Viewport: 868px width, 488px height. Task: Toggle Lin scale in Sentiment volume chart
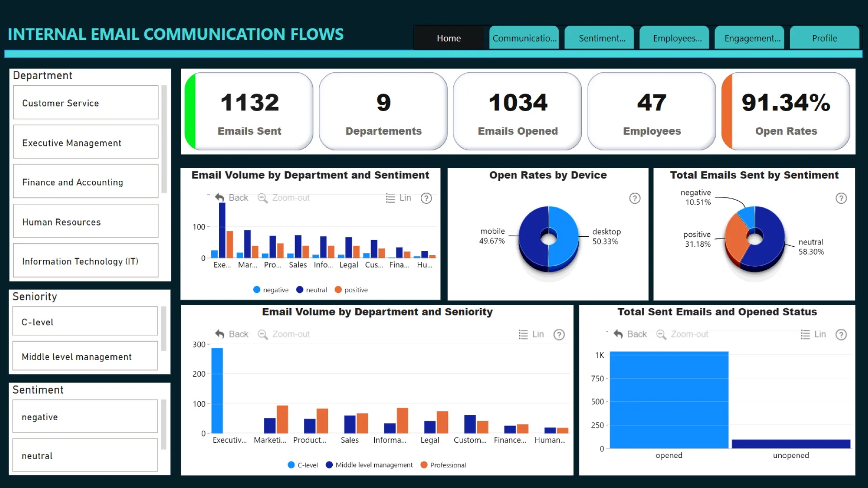[x=398, y=198]
